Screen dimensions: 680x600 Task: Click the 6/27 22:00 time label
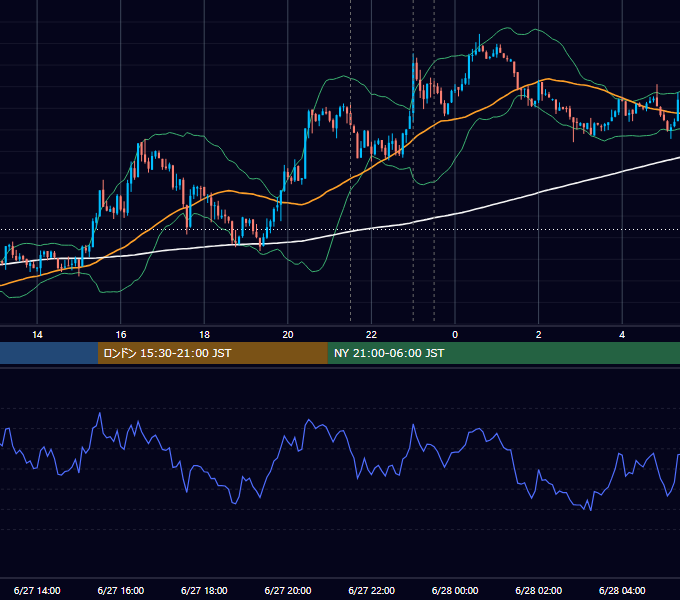pyautogui.click(x=372, y=590)
